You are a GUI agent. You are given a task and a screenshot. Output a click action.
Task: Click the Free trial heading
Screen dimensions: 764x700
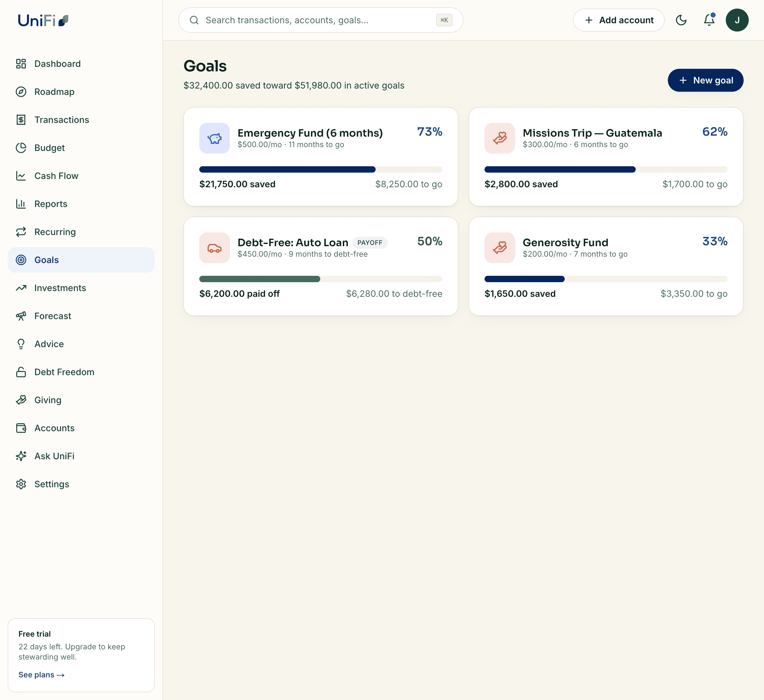(x=34, y=634)
